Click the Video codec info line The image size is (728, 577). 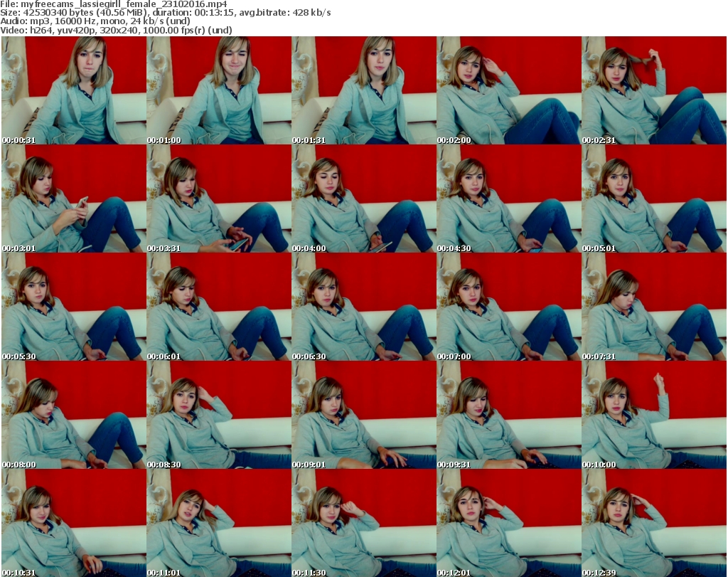[x=116, y=31]
